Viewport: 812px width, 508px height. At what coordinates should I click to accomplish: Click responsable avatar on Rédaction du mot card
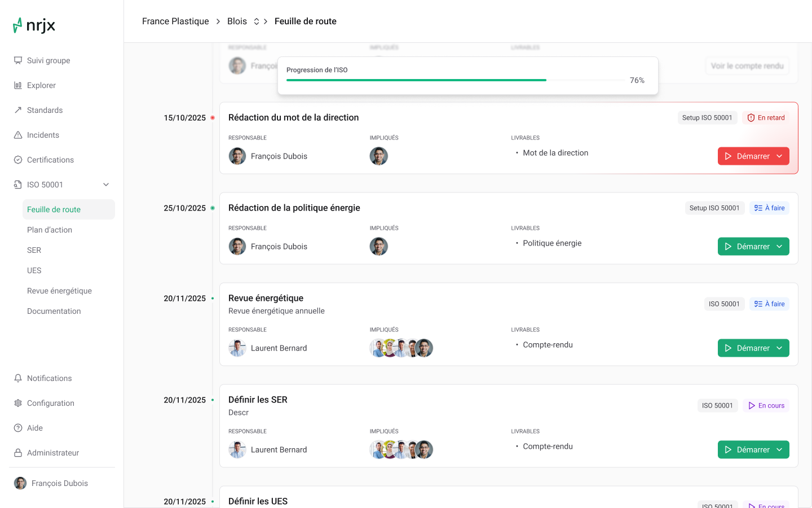(237, 156)
